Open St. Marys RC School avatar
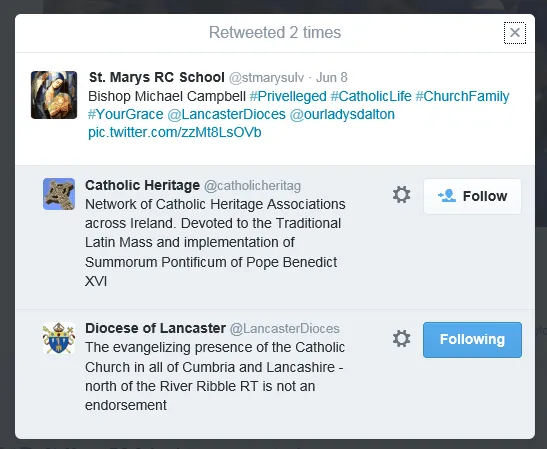547x449 pixels. (x=54, y=95)
